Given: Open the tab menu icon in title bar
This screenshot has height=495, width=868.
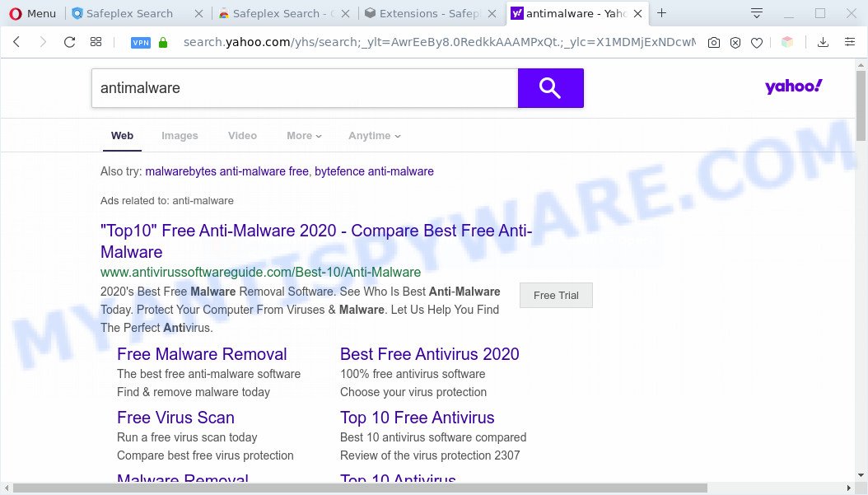Looking at the screenshot, I should (757, 13).
